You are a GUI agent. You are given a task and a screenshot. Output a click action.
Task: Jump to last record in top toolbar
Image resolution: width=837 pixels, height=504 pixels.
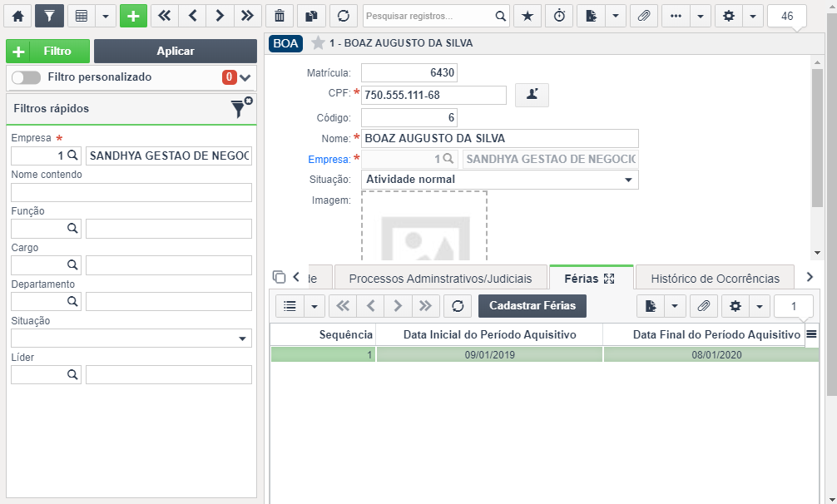tap(248, 16)
